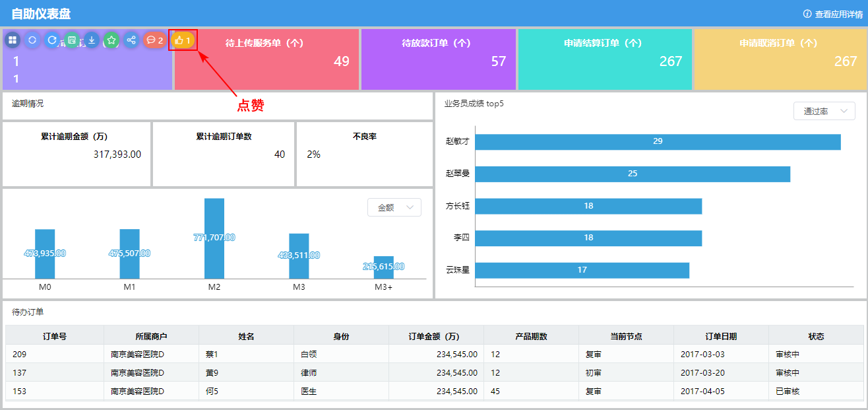Click the 订单日期 column header

point(721,335)
